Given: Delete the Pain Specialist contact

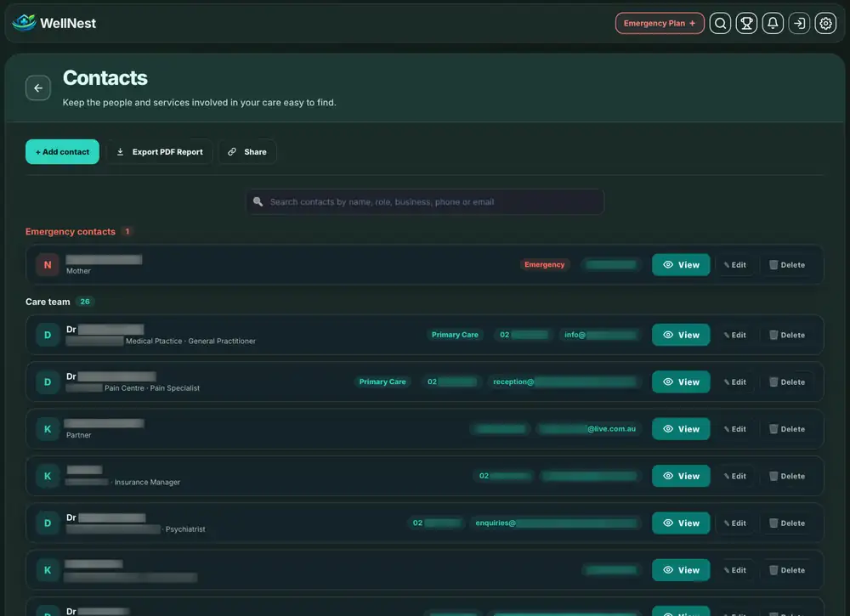Looking at the screenshot, I should point(786,382).
